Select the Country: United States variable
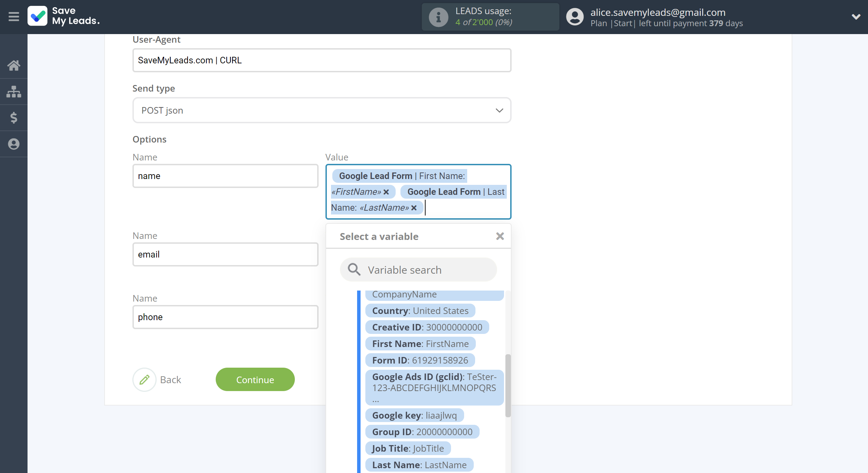868x473 pixels. (x=420, y=311)
